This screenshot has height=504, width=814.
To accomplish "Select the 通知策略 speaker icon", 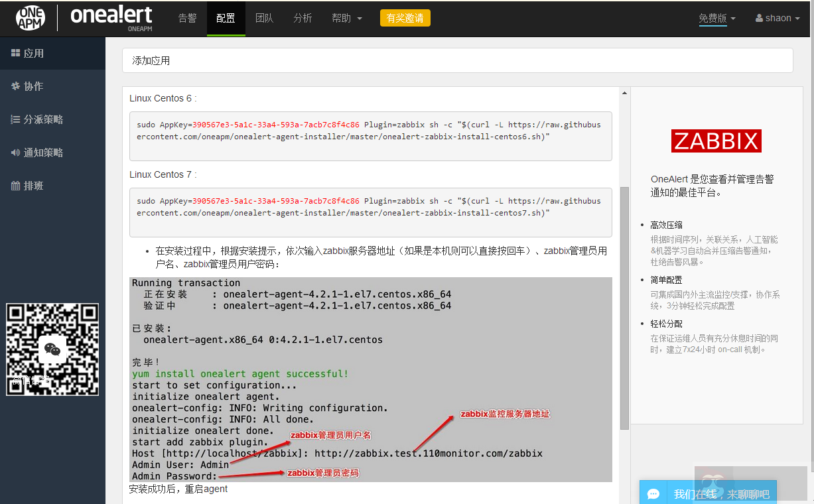I will click(17, 152).
